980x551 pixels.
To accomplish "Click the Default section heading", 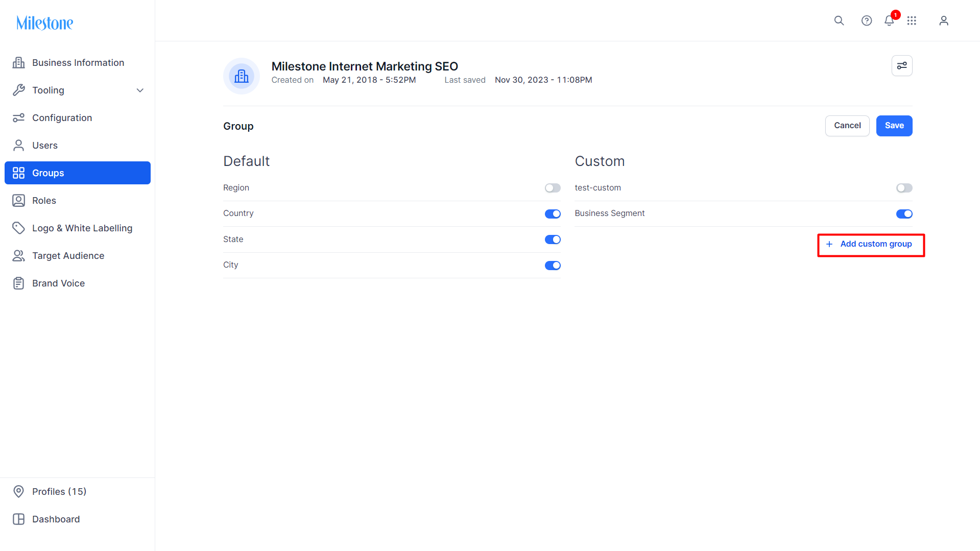I will point(246,161).
